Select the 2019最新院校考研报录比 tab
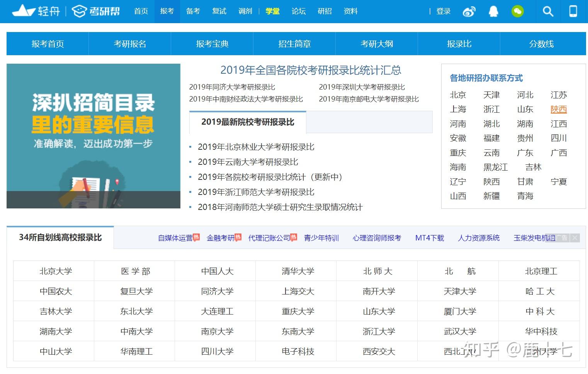 point(248,122)
